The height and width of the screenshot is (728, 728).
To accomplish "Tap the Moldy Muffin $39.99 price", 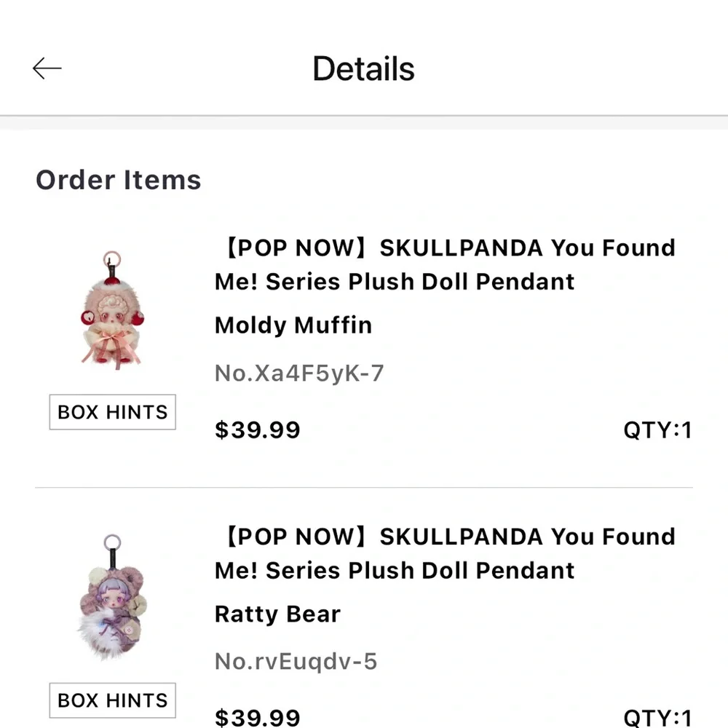I will point(258,430).
